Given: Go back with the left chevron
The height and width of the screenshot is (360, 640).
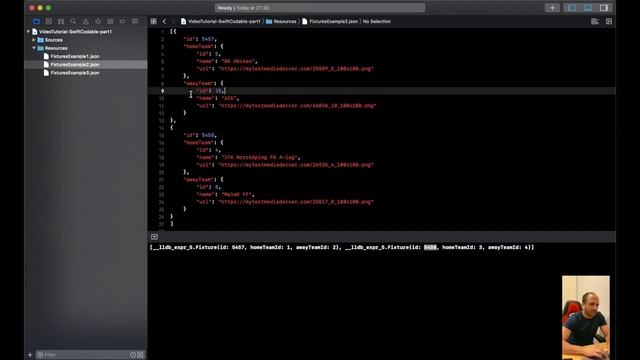Looking at the screenshot, I should [164, 21].
